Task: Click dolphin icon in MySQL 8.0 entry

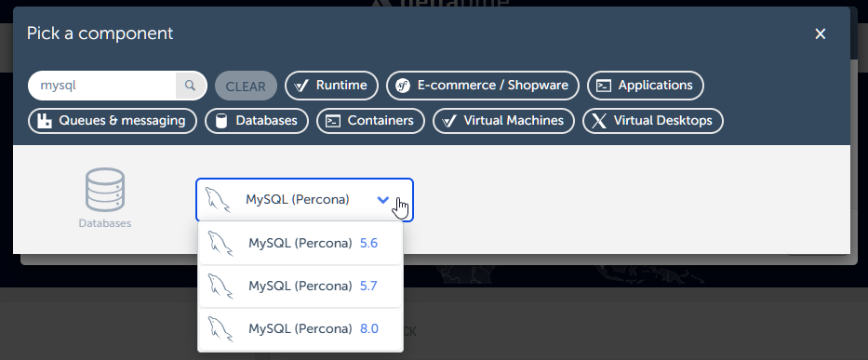Action: [220, 329]
